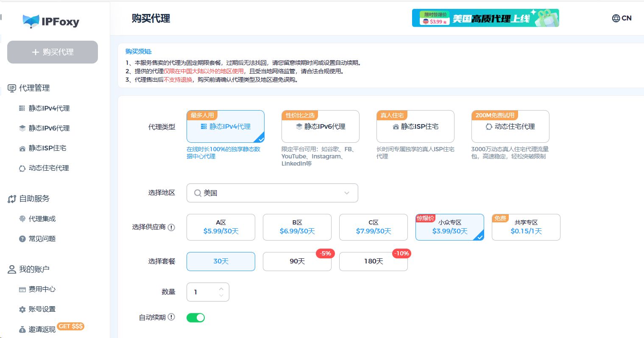Select supplier 小众专区 $3.99/30天
Screen dimensions: 644x338
point(450,227)
